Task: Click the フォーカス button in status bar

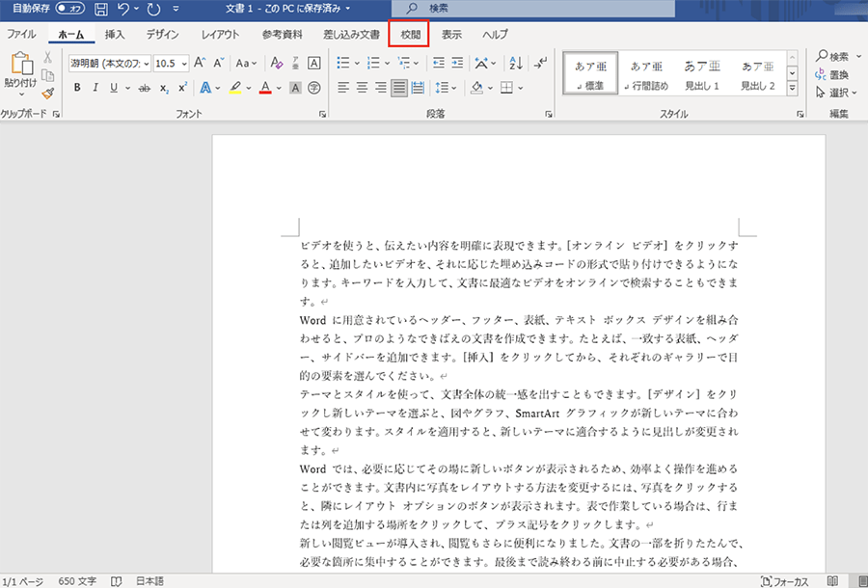Action: coord(785,581)
